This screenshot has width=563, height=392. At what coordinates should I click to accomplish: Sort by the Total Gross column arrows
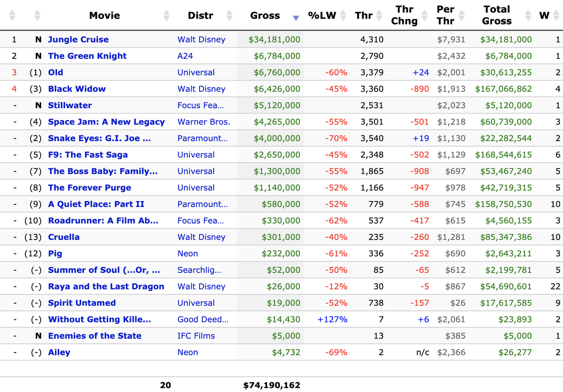pyautogui.click(x=528, y=16)
